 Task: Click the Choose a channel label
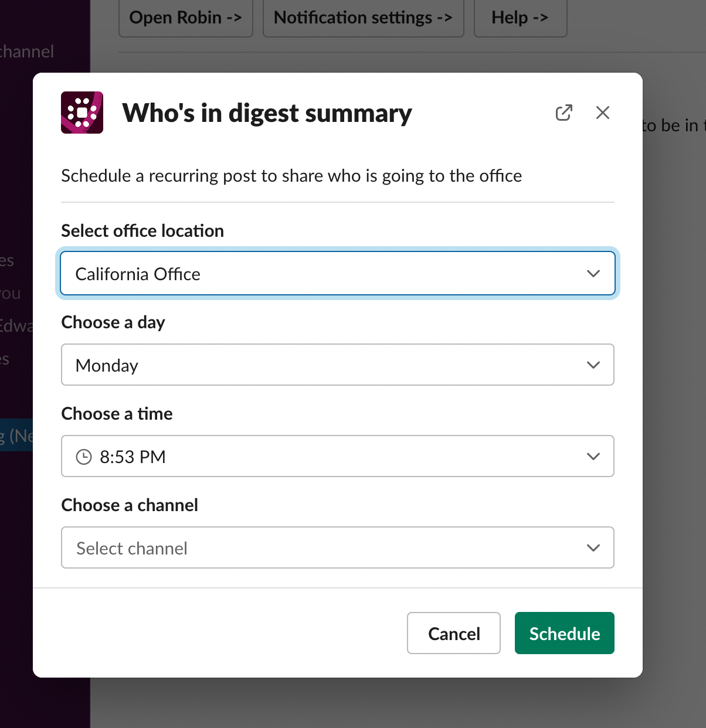(x=130, y=505)
